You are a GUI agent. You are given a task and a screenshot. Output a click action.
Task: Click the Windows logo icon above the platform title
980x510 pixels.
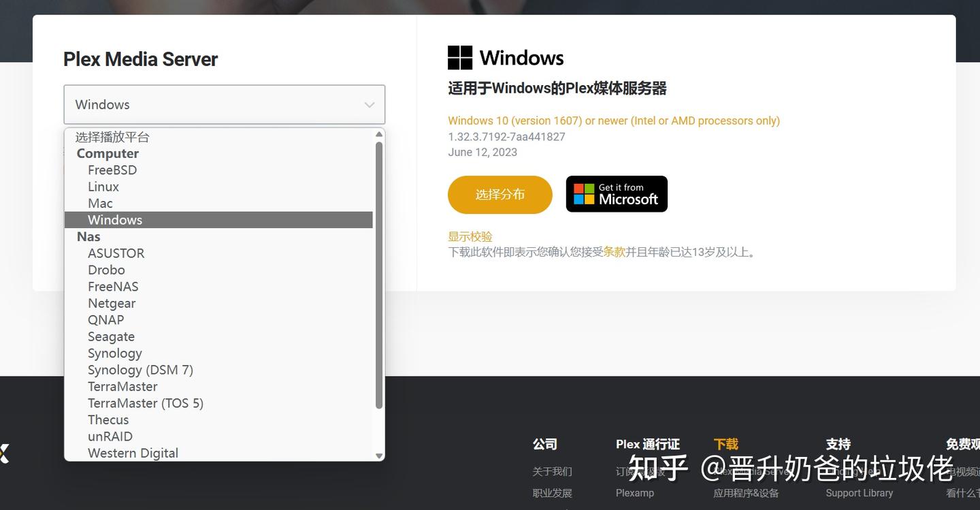click(459, 57)
